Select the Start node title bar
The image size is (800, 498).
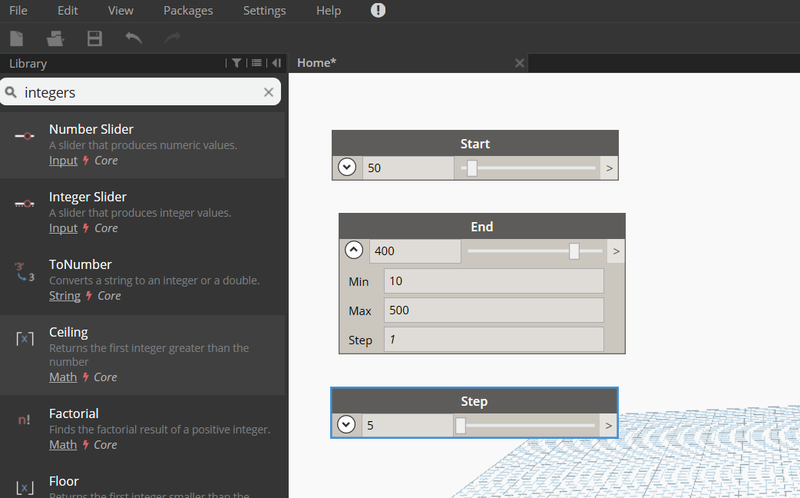click(475, 143)
